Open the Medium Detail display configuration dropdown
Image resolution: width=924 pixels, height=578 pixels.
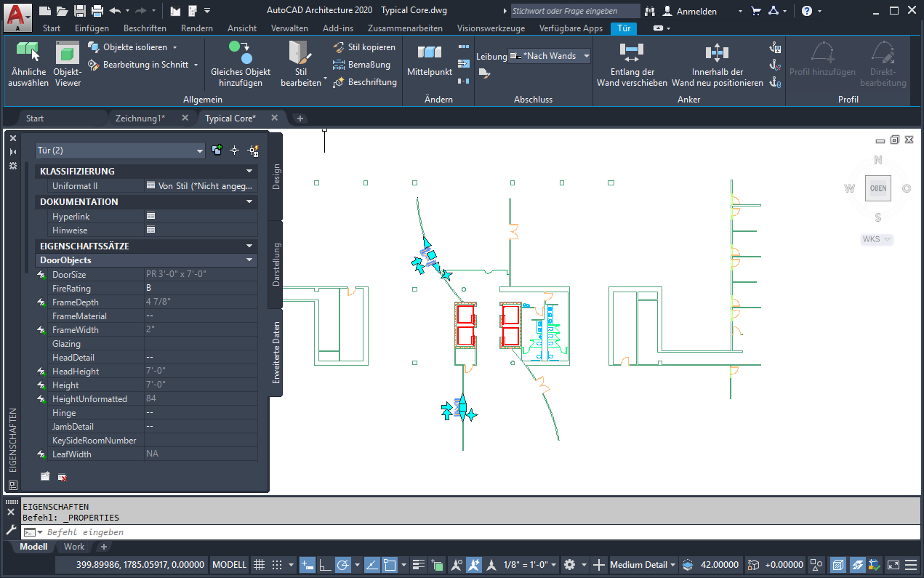pyautogui.click(x=643, y=565)
